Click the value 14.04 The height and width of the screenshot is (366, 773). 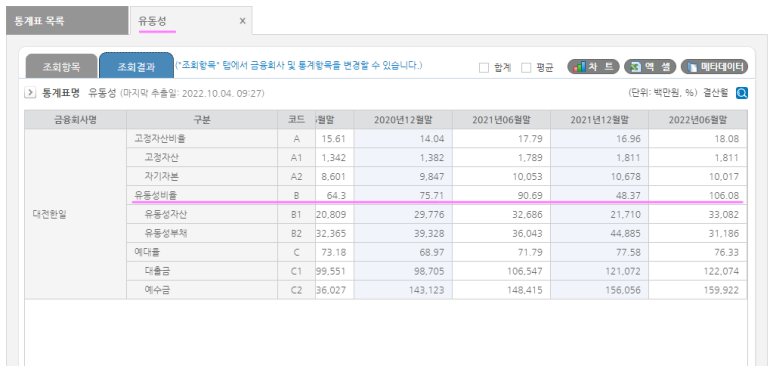point(432,139)
